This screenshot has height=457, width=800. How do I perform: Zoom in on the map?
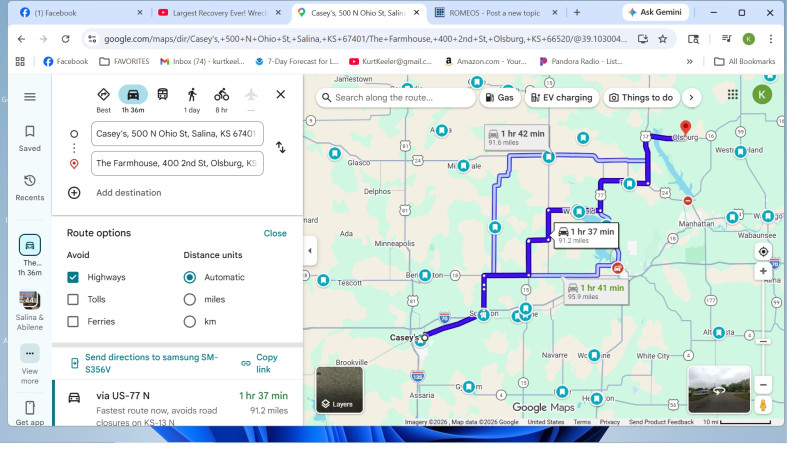click(763, 271)
